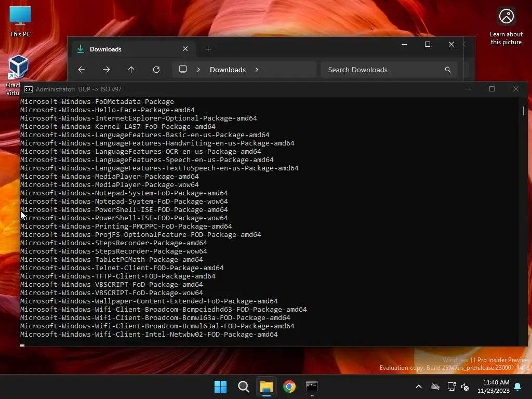Click the magnifier icon in Search Downloads

click(448, 70)
